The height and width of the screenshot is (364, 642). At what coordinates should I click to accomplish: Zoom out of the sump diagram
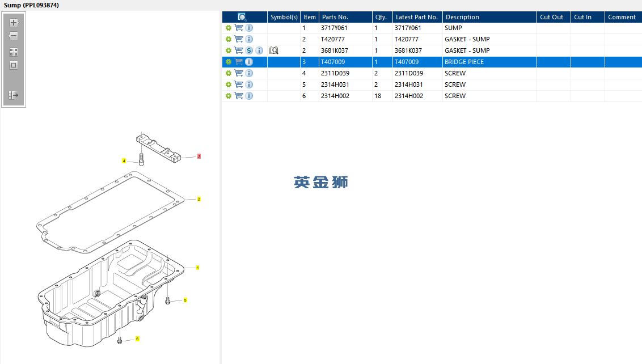(14, 36)
